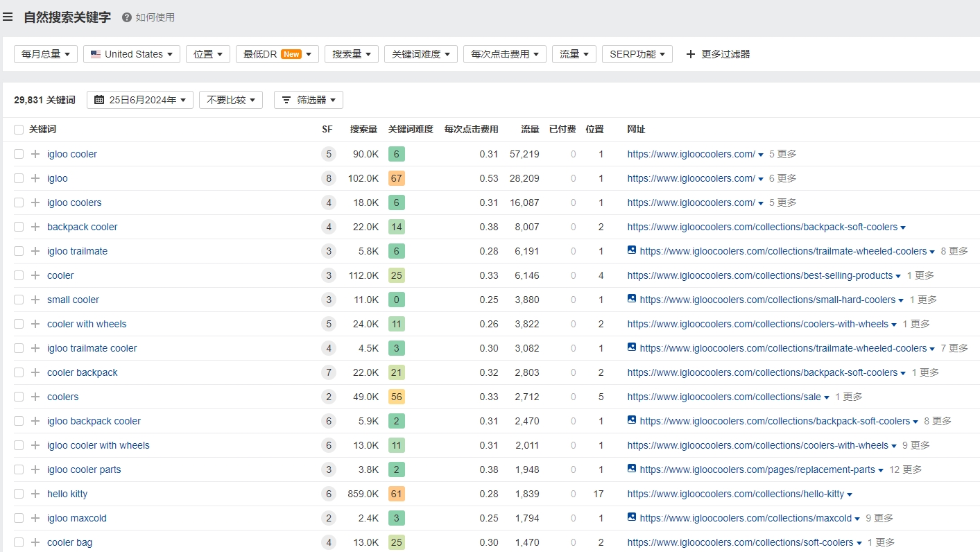This screenshot has height=552, width=980.
Task: Sort by 流量 column header
Action: (531, 130)
